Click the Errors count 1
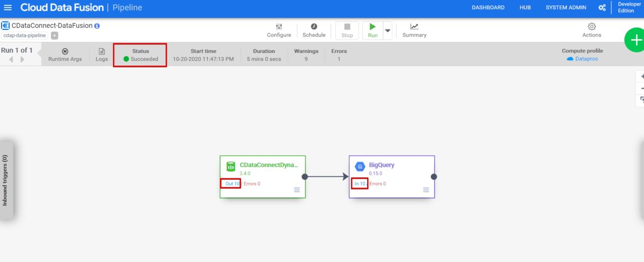The width and height of the screenshot is (644, 262). coord(339,59)
